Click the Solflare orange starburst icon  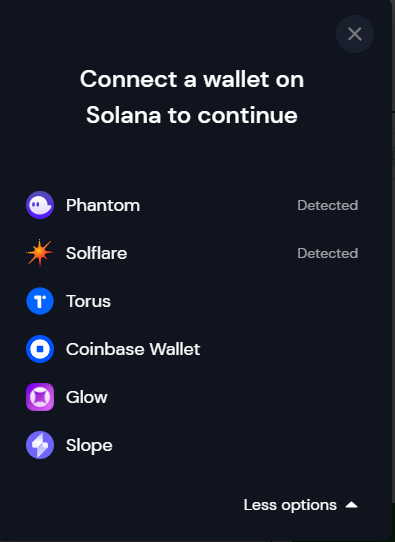[x=40, y=253]
